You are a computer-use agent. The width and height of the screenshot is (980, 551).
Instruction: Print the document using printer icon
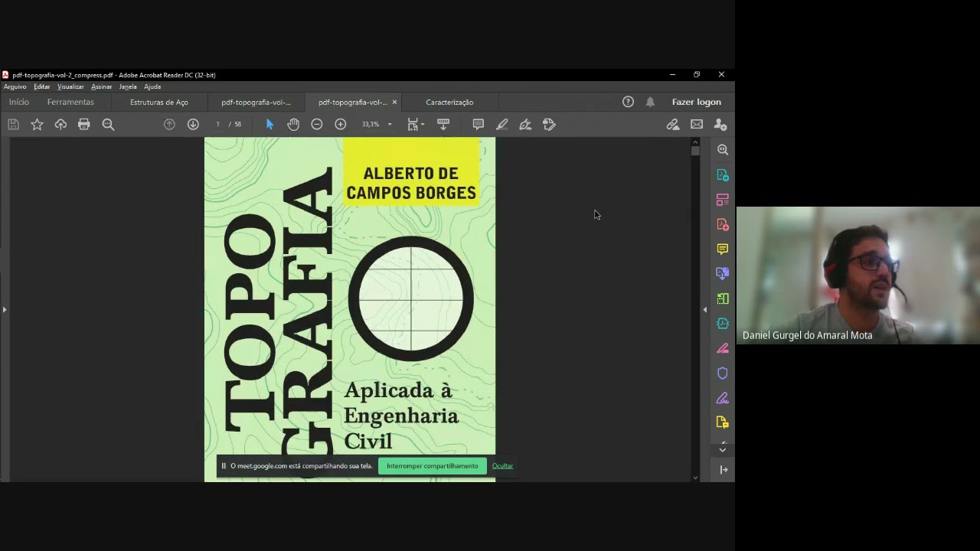pyautogui.click(x=84, y=124)
